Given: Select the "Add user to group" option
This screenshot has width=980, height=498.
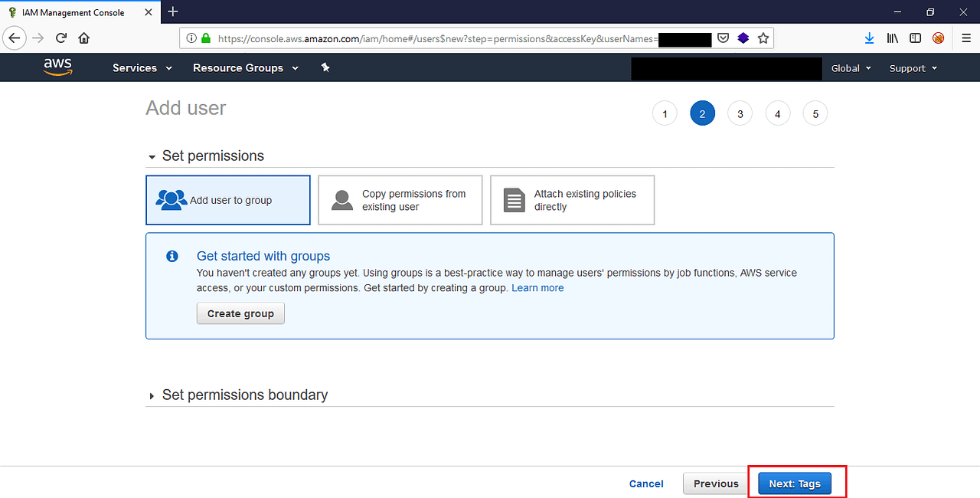Looking at the screenshot, I should click(227, 200).
